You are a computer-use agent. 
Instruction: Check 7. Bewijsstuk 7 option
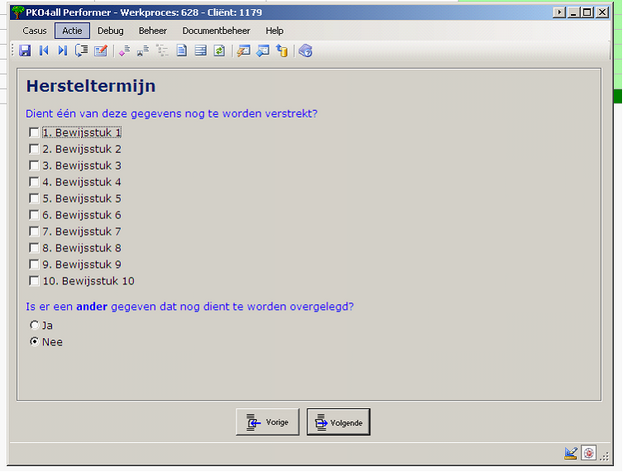pos(34,231)
